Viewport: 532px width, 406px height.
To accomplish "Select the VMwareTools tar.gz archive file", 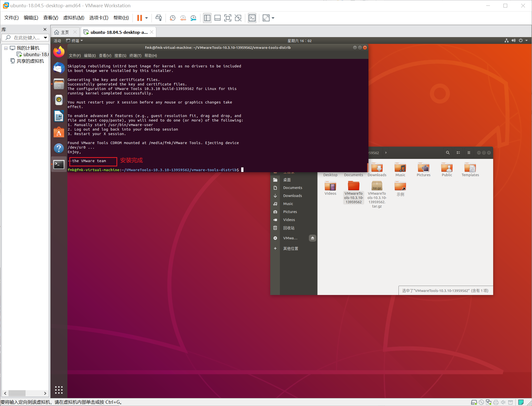I will click(x=377, y=194).
